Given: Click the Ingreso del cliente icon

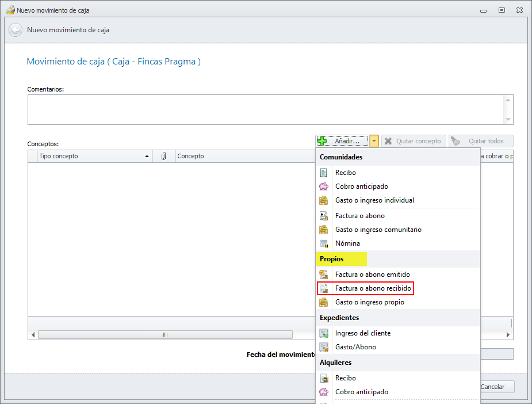Looking at the screenshot, I should (324, 333).
